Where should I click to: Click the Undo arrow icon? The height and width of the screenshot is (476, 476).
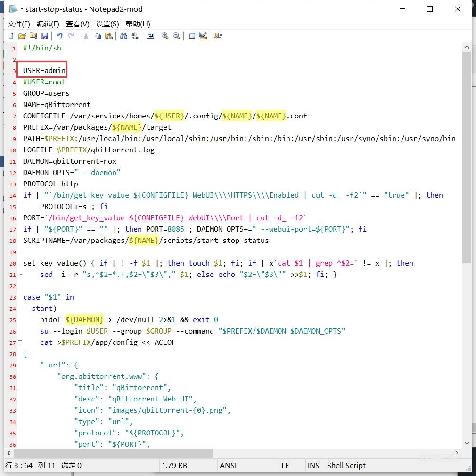59,36
